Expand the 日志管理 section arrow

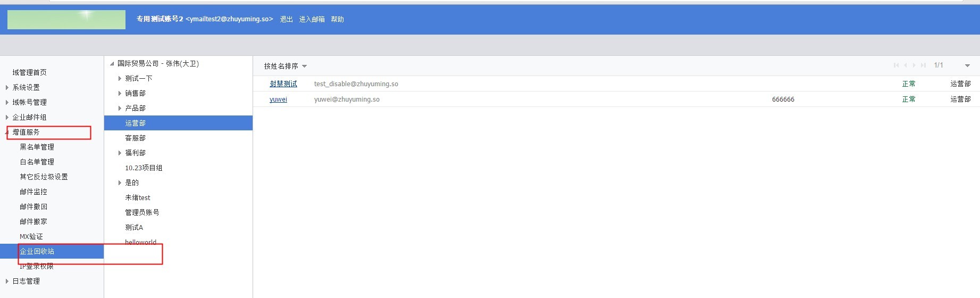pyautogui.click(x=7, y=281)
